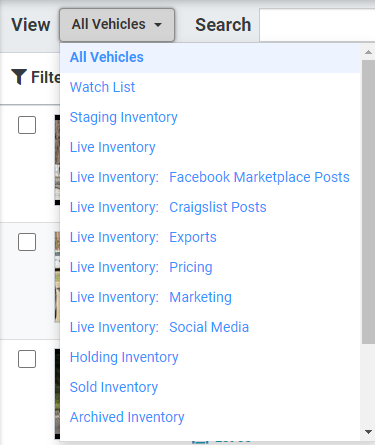375x445 pixels.
Task: Tick the second vehicle row checkbox
Action: (27, 242)
